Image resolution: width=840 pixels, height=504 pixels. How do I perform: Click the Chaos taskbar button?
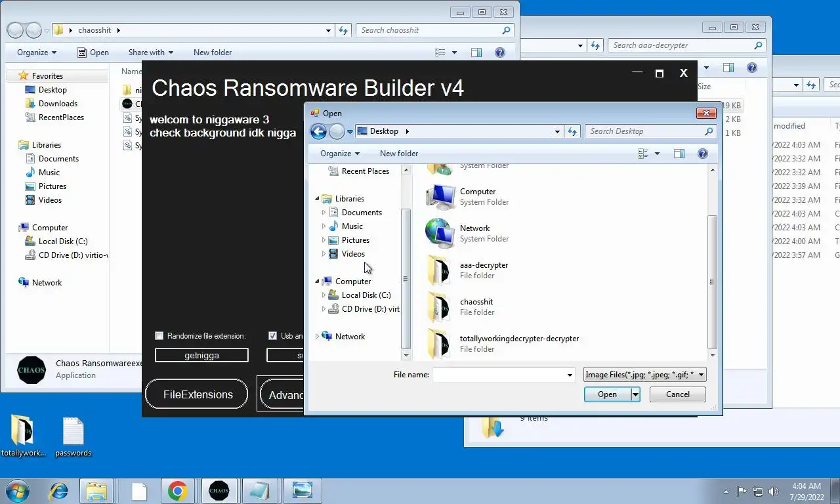[219, 491]
